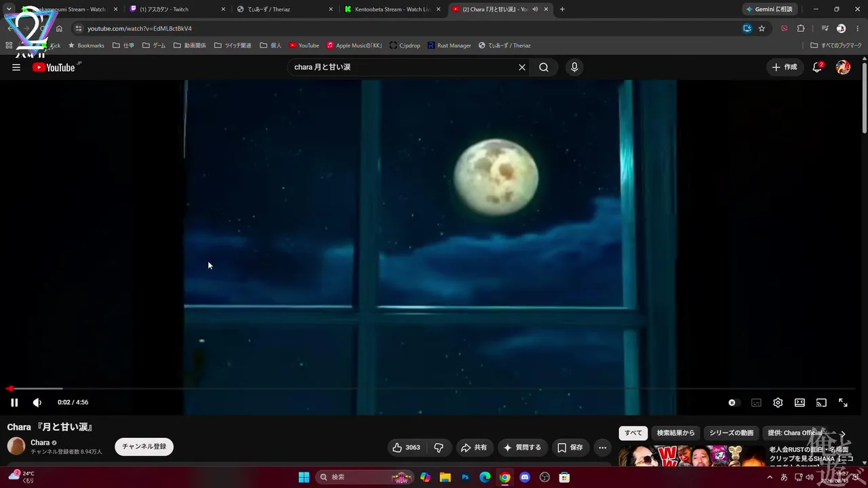
Task: Toggle subtitles on the player
Action: 756,403
